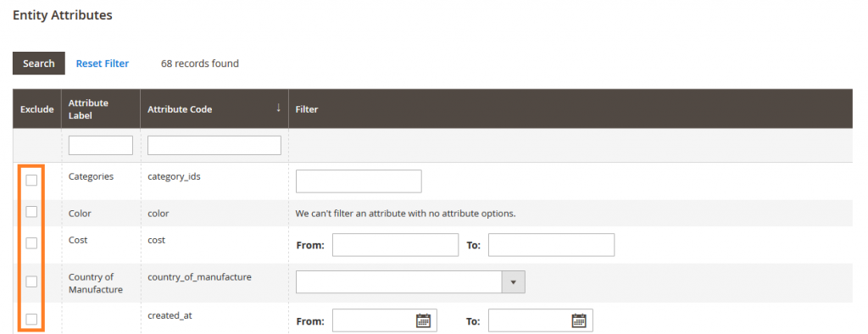Click the Attribute Label column header
Screen dimensions: 868x334
coord(101,109)
